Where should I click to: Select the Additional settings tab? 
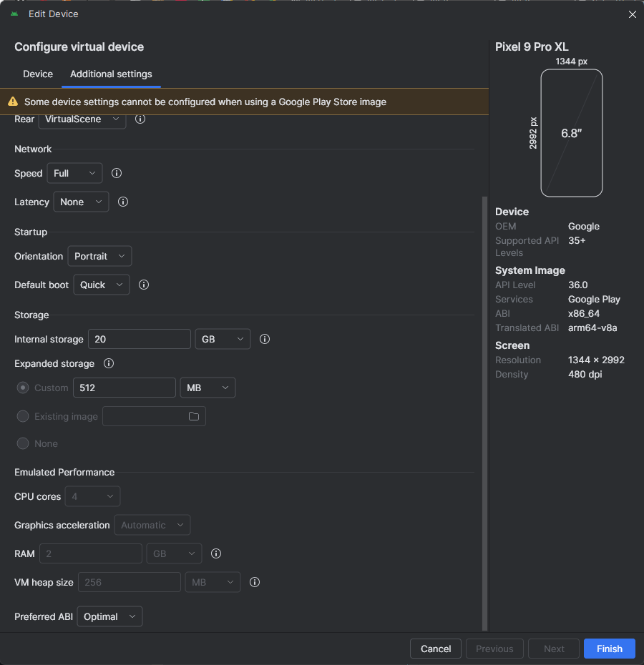click(111, 74)
